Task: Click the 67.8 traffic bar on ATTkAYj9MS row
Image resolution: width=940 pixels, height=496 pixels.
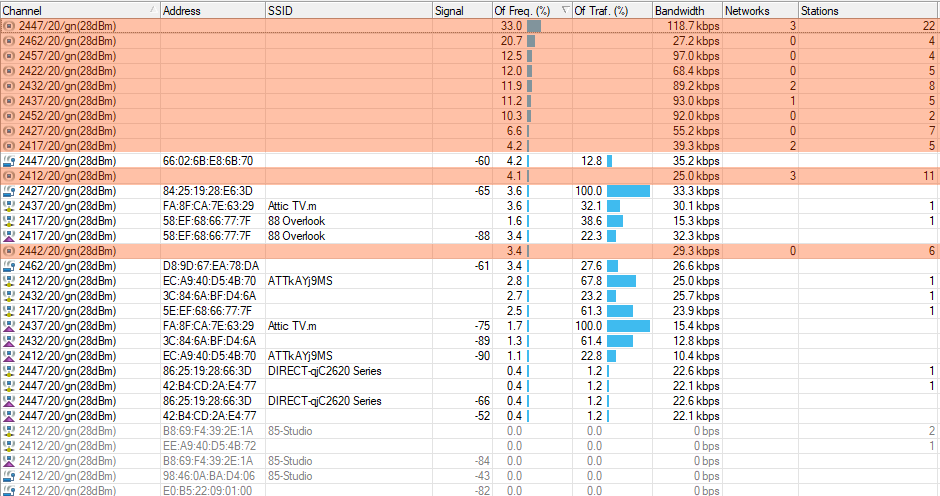Action: point(622,281)
